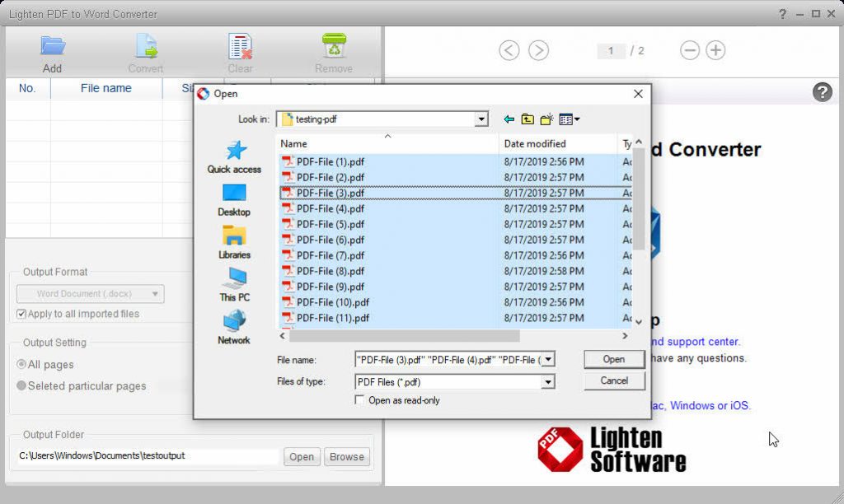The height and width of the screenshot is (504, 844).
Task: Click the Remove recycle bin icon
Action: (x=335, y=46)
